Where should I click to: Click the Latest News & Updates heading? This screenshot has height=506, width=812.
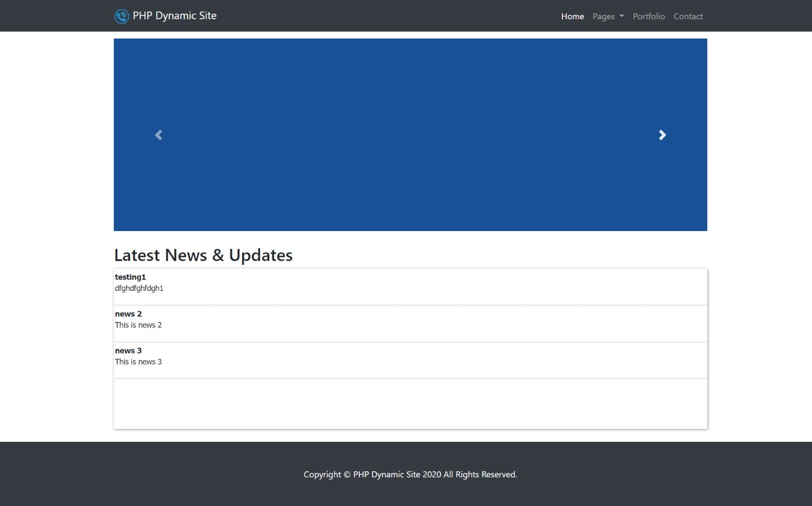pos(203,255)
